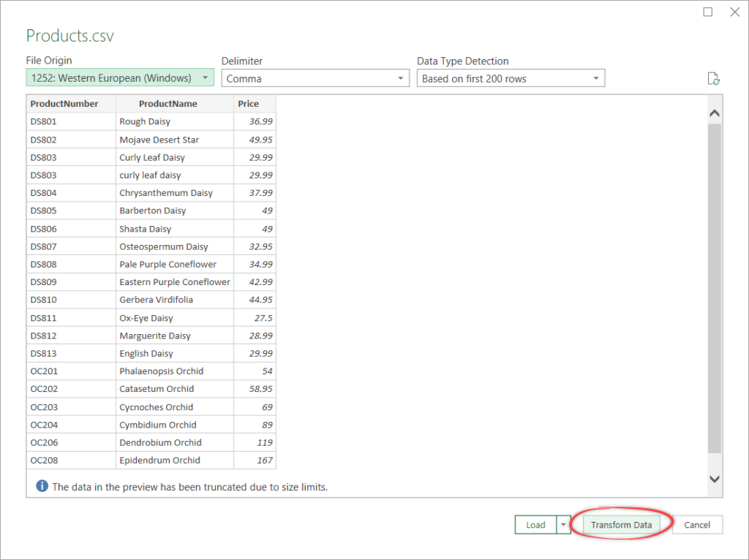
Task: Click the Marguerite Daisy cell
Action: pos(175,335)
